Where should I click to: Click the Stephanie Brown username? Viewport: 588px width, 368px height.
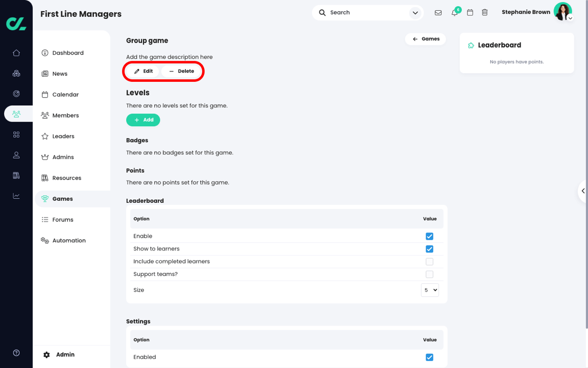pos(526,12)
